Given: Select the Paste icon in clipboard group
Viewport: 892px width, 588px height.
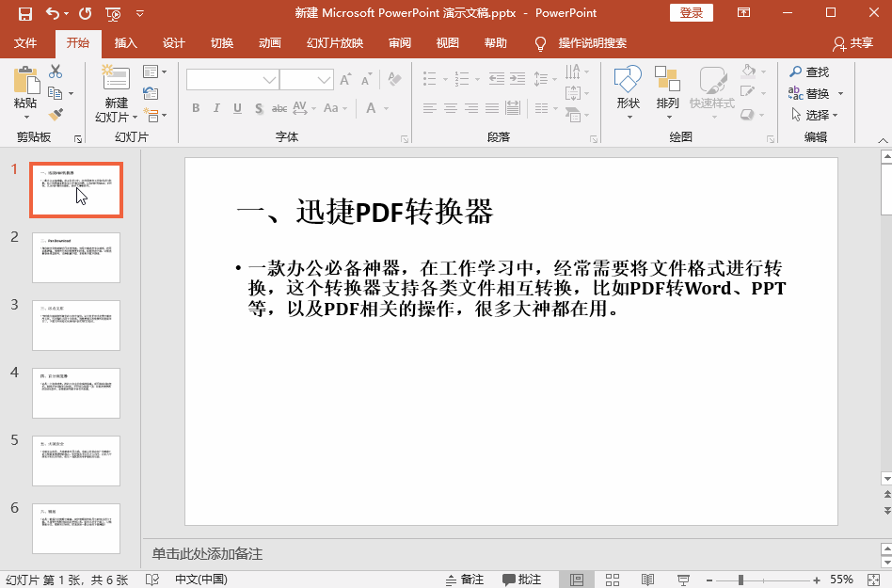Looking at the screenshot, I should click(x=25, y=83).
